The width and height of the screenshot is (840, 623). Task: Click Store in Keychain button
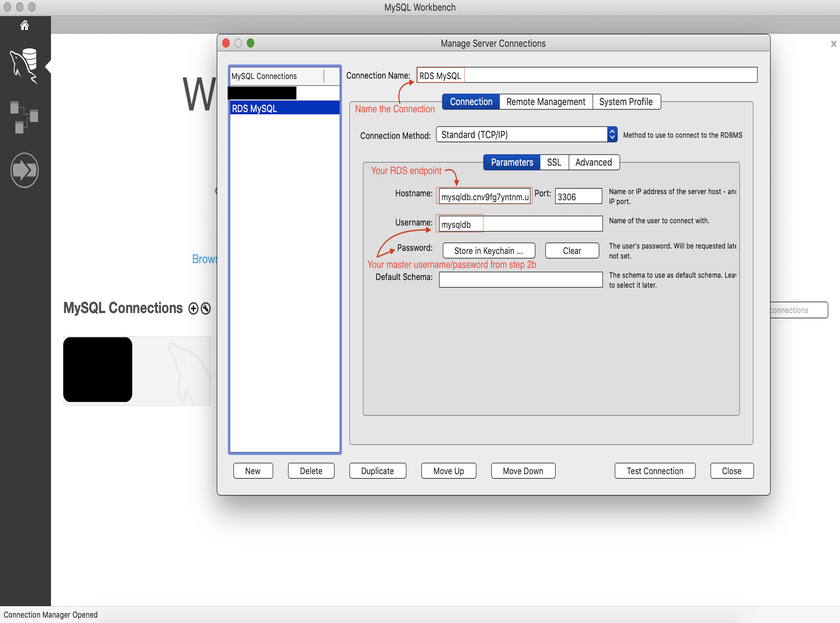pyautogui.click(x=489, y=251)
